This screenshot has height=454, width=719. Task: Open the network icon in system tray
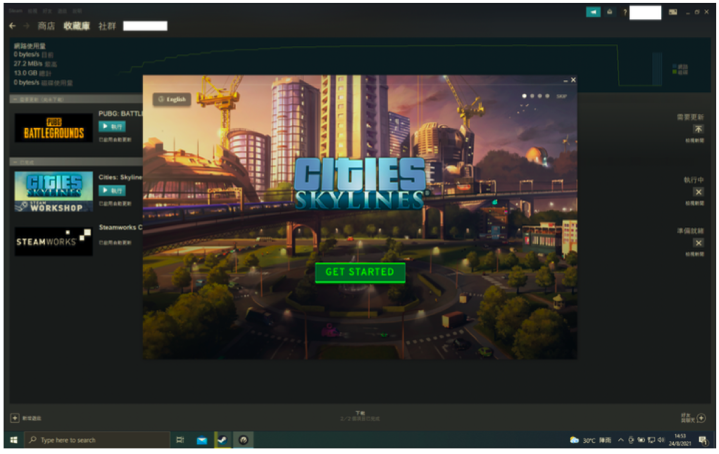(651, 440)
